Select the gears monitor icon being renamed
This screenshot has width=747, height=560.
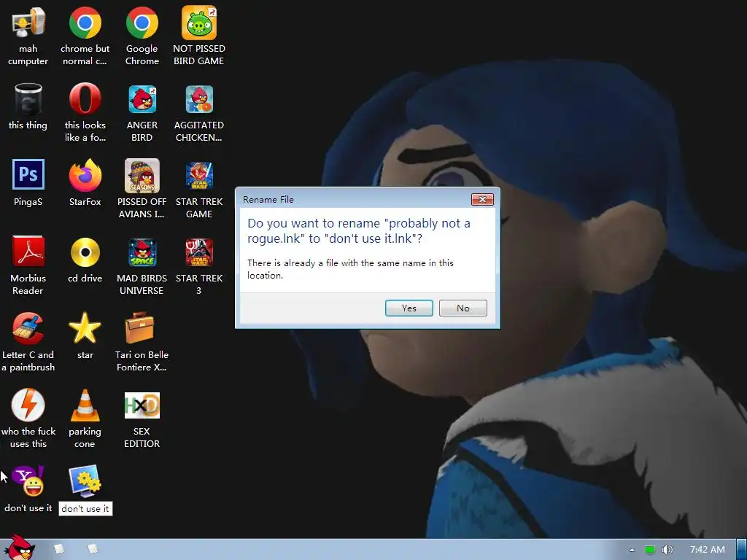(85, 481)
